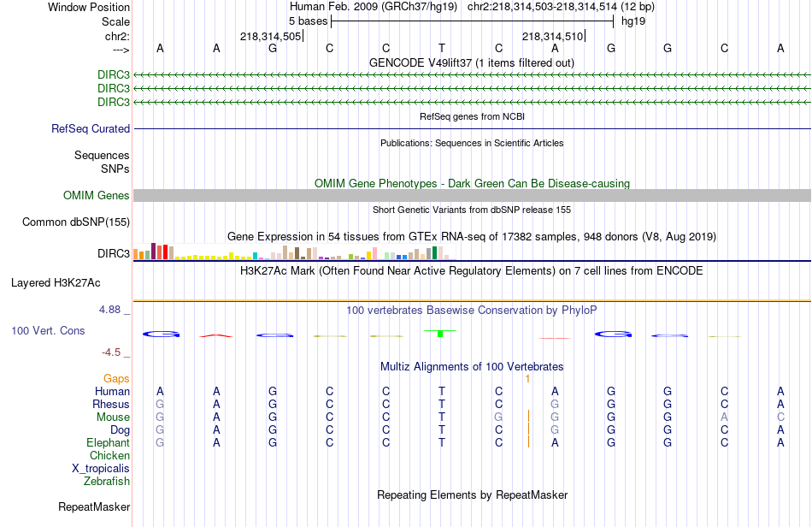Click the 5 bases scale bar

pos(472,21)
